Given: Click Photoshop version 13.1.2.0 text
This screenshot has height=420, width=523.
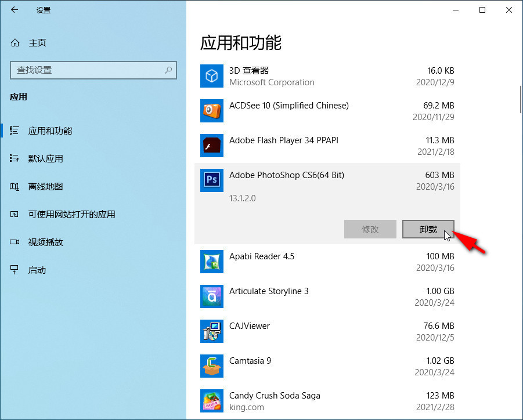Looking at the screenshot, I should (x=243, y=198).
